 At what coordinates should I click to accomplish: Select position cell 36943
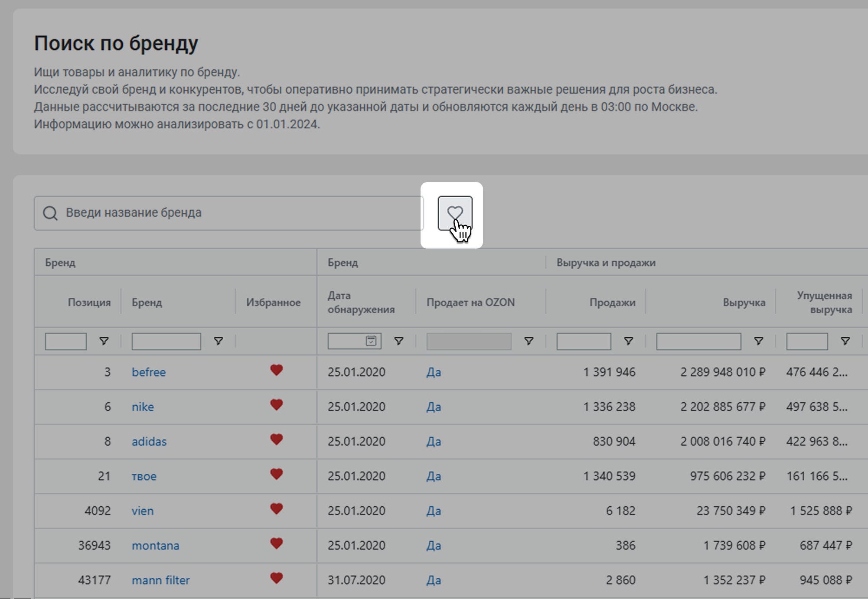(x=95, y=545)
